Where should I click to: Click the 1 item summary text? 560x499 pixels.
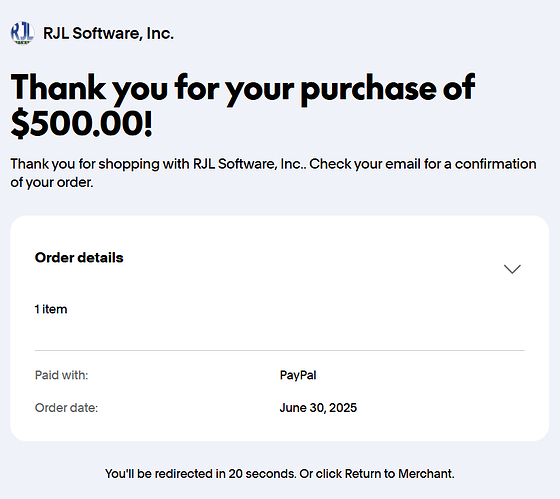click(51, 309)
